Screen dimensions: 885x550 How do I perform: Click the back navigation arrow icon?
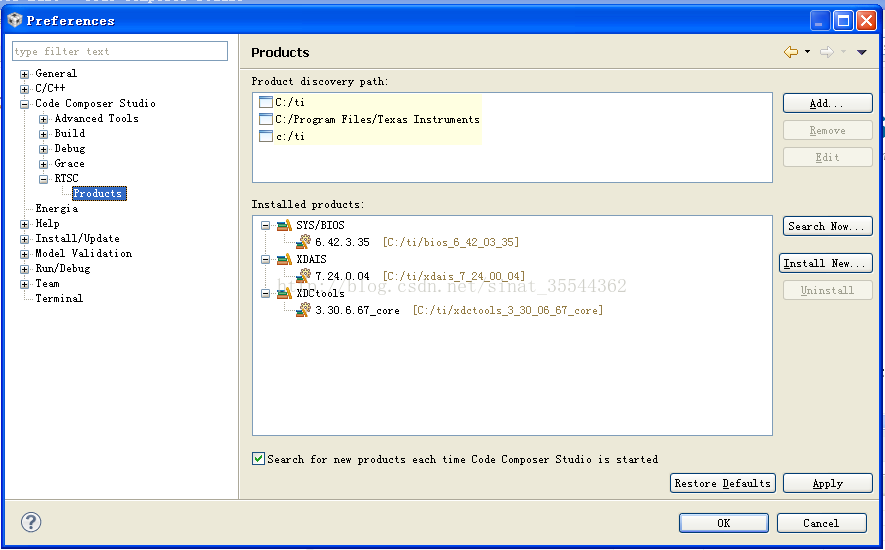(791, 52)
